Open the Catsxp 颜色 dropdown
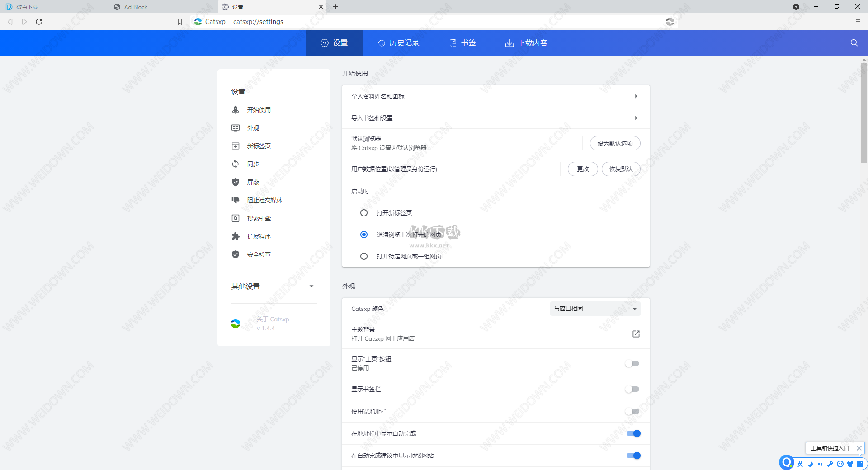 pyautogui.click(x=594, y=309)
